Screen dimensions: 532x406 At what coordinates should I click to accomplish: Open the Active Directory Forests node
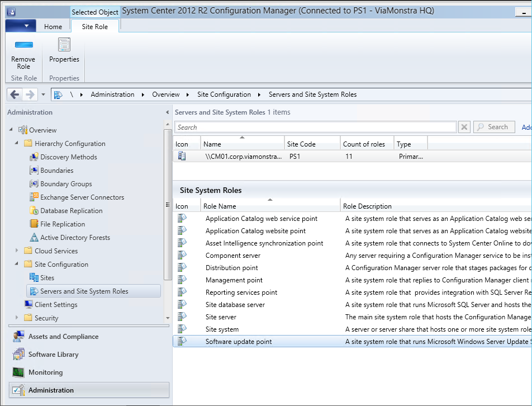75,238
